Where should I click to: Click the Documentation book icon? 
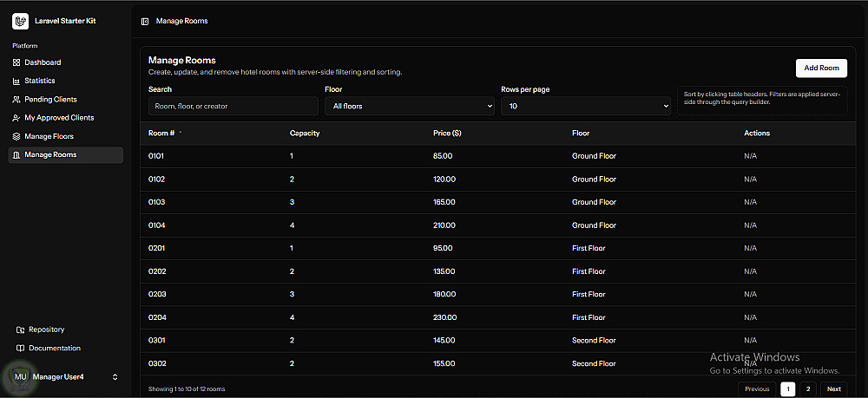(21, 349)
